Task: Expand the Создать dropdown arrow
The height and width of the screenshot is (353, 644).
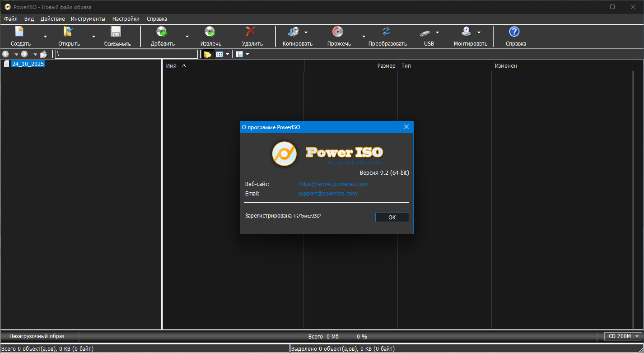Action: [45, 37]
